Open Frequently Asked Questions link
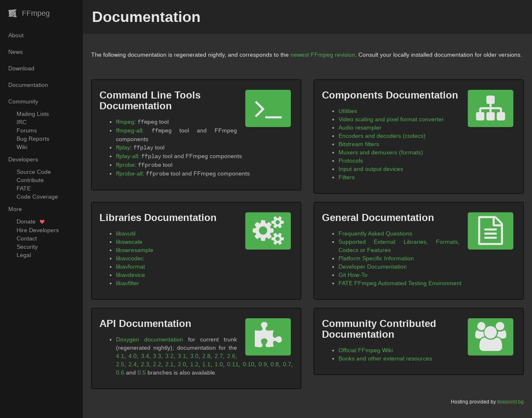Image resolution: width=532 pixels, height=418 pixels. [375, 233]
